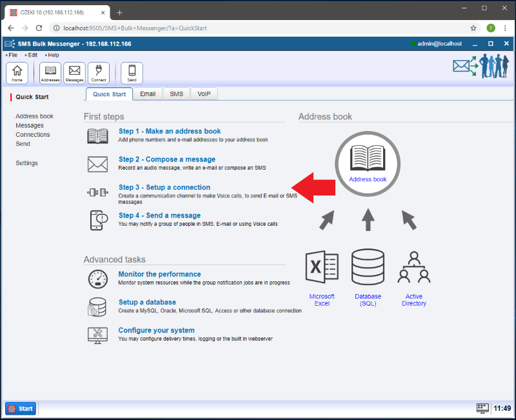This screenshot has height=420, width=516.
Task: Click the browser address bar
Action: (258, 28)
